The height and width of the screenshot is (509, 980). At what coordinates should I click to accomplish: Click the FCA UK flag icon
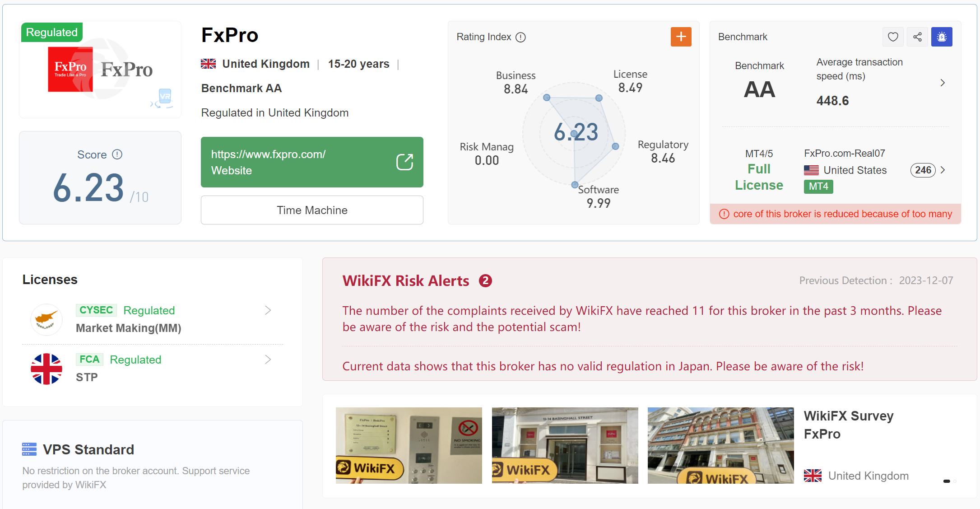tap(46, 369)
